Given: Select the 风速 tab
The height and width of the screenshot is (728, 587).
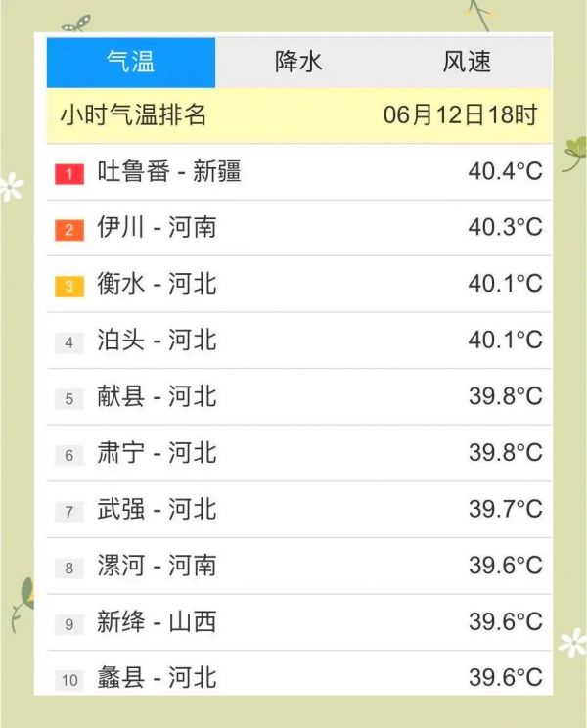Looking at the screenshot, I should pos(468,63).
